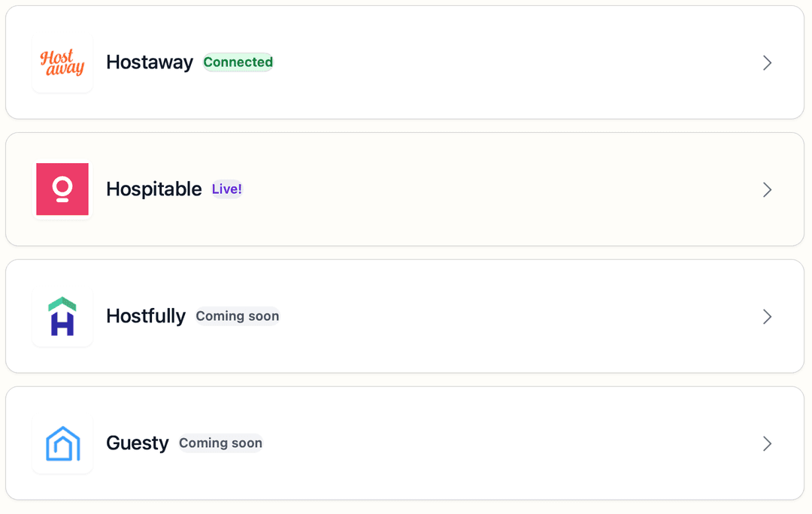Expand Hostaway with its right chevron

(x=767, y=63)
